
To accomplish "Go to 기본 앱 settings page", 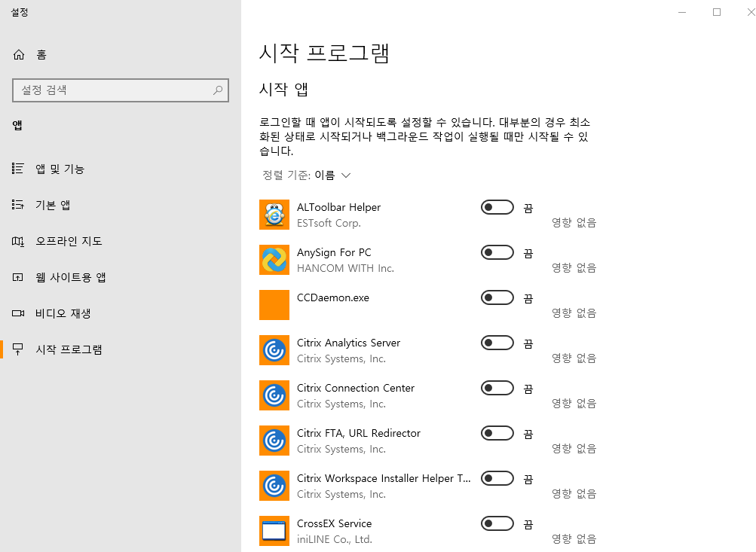I will (121, 205).
